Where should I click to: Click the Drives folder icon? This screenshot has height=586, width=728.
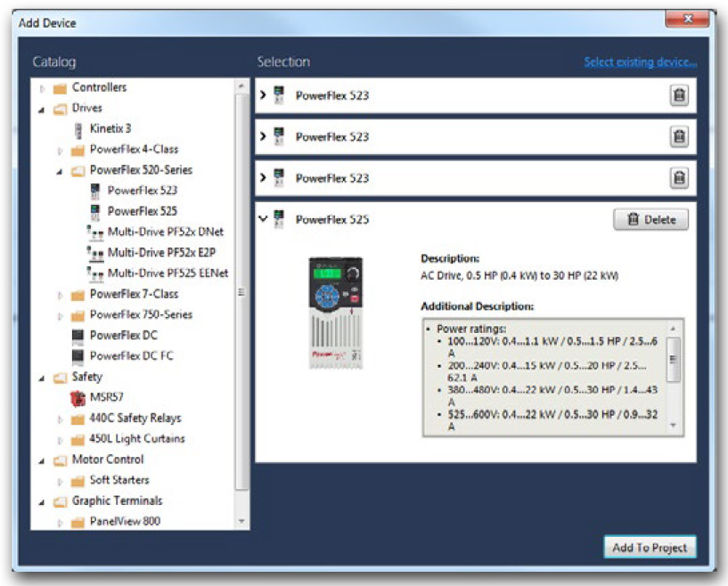[60, 109]
